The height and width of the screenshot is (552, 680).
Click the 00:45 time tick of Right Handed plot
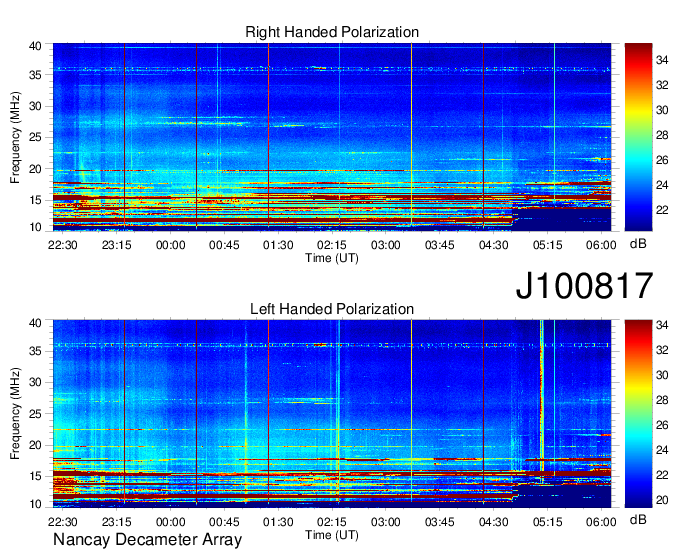coord(224,245)
